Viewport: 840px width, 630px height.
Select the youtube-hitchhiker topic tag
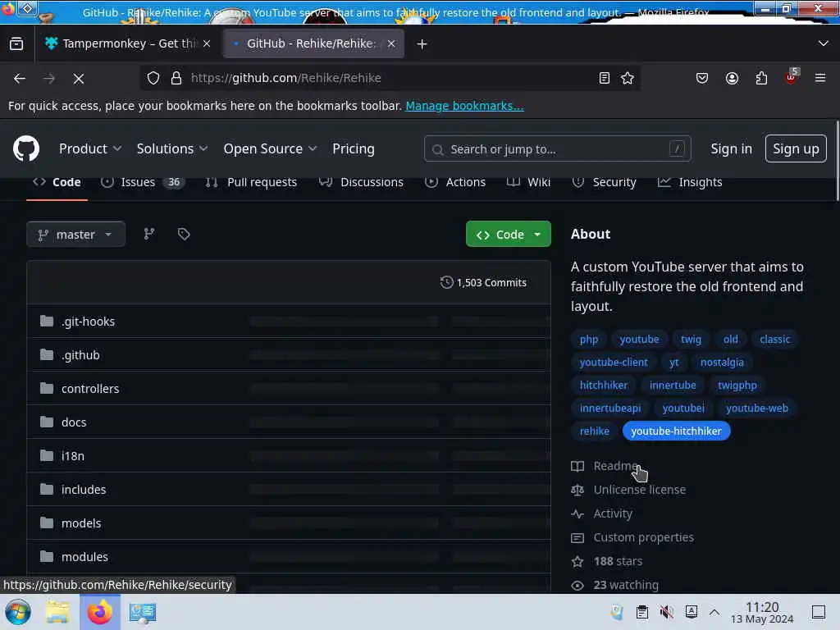(x=676, y=431)
